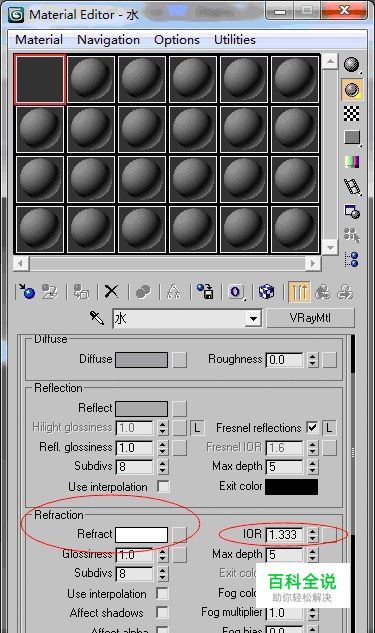The width and height of the screenshot is (375, 633).
Task: Click sample slots scroll right arrow
Action: click(x=312, y=264)
